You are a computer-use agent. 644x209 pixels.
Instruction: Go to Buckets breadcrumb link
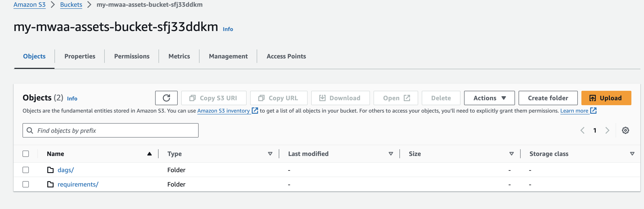click(x=71, y=5)
